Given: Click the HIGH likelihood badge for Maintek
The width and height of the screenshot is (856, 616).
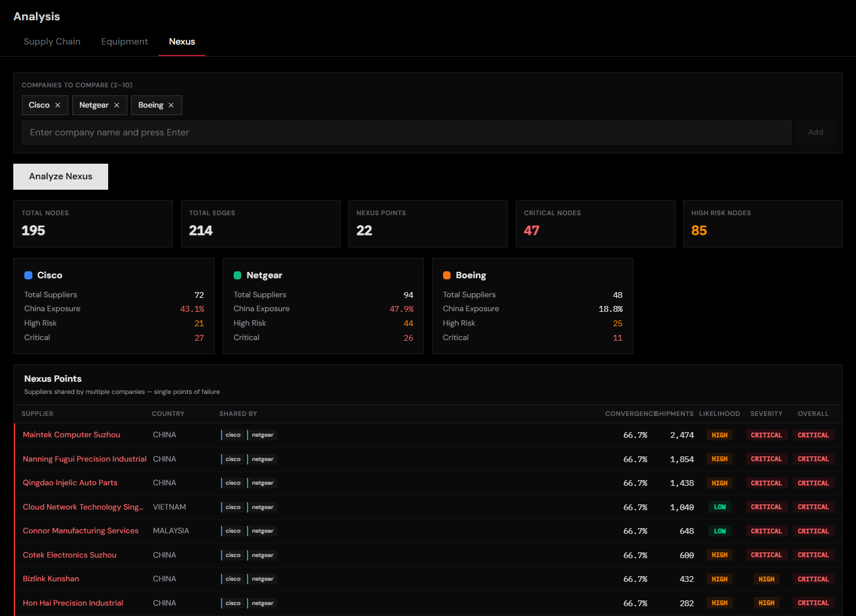Looking at the screenshot, I should 720,434.
